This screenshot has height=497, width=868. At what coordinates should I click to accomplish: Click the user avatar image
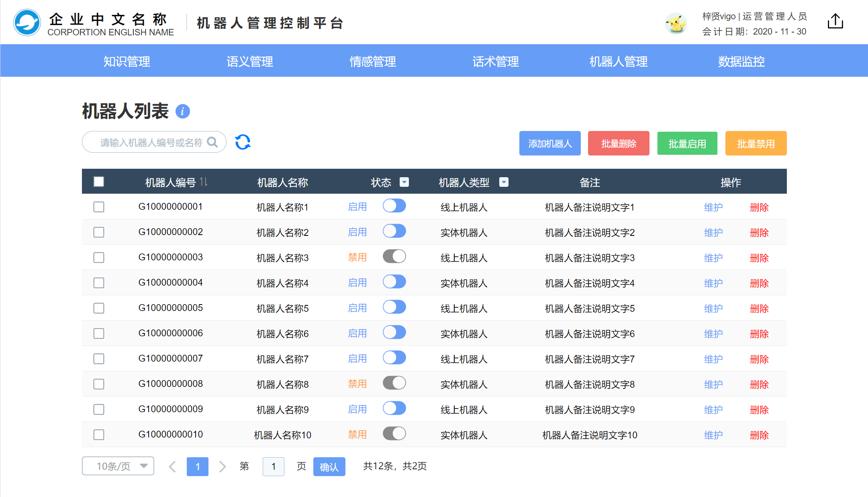676,23
